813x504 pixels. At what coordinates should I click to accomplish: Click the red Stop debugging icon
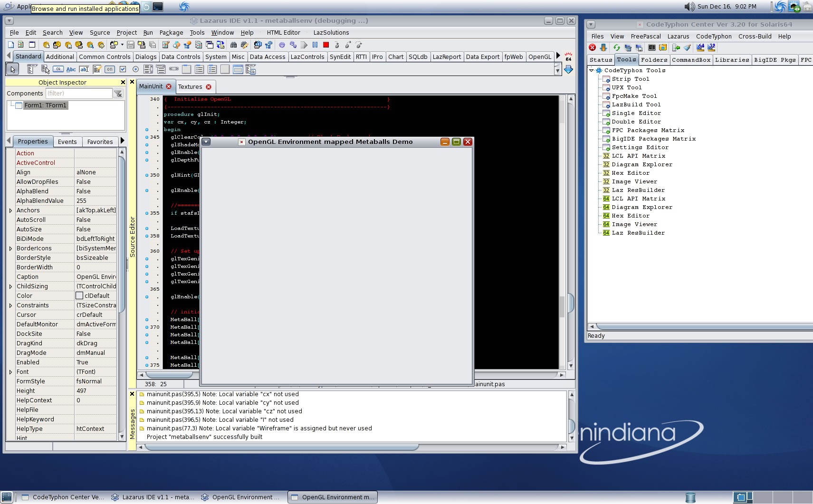tap(326, 45)
